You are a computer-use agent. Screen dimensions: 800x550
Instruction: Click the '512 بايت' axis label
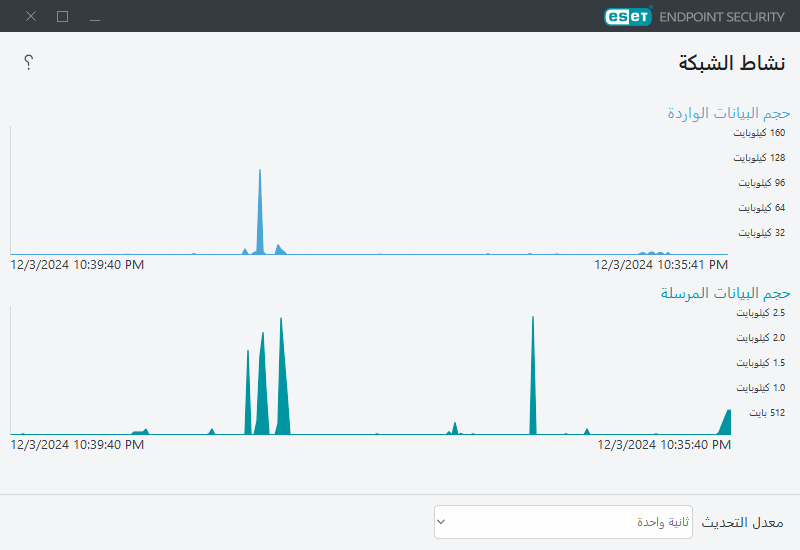click(x=767, y=413)
